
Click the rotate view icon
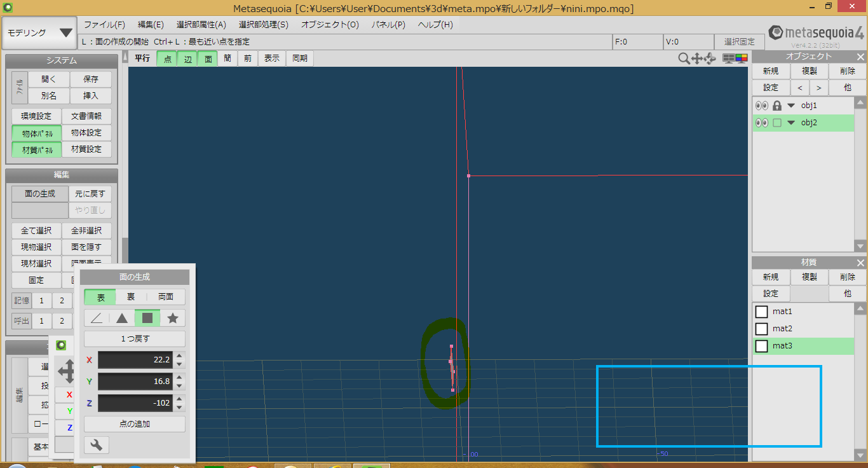click(x=710, y=59)
